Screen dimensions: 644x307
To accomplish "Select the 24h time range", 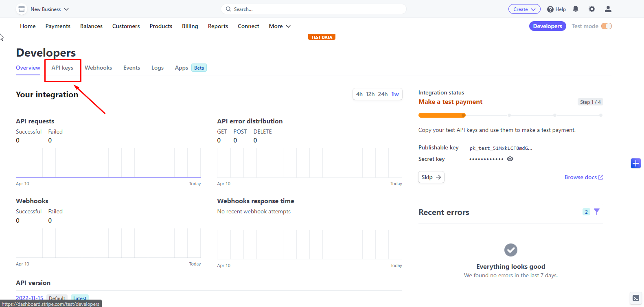I will pos(383,94).
